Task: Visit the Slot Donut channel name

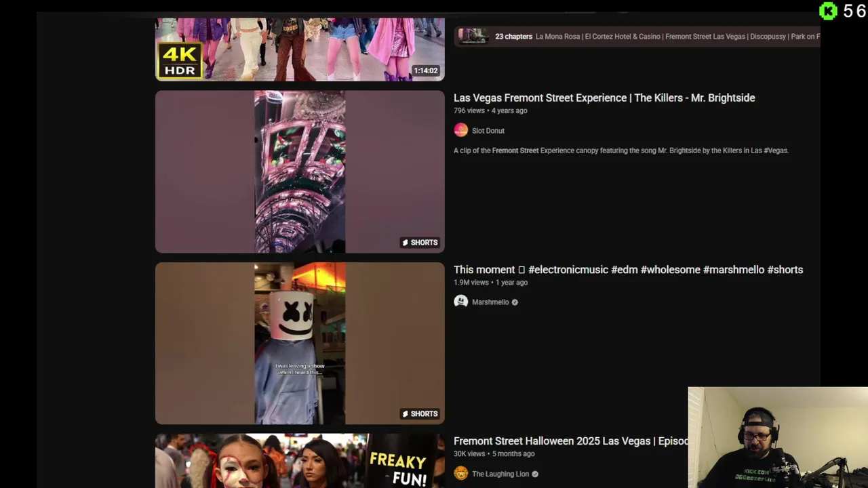Action: (x=488, y=131)
